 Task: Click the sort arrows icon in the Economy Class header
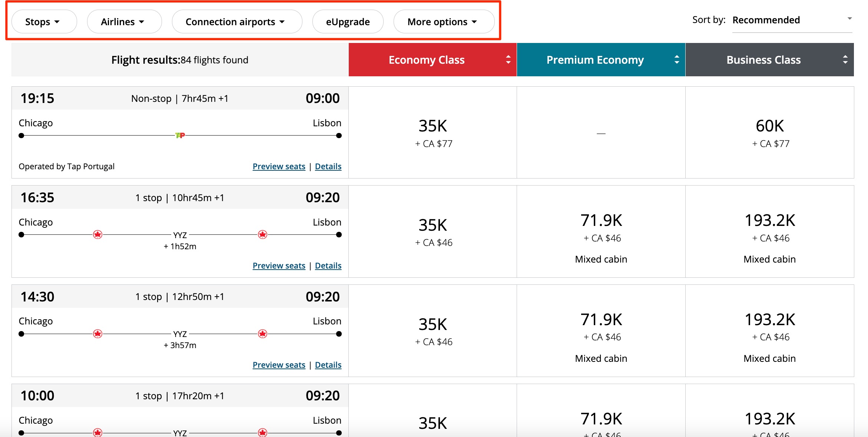click(x=508, y=60)
